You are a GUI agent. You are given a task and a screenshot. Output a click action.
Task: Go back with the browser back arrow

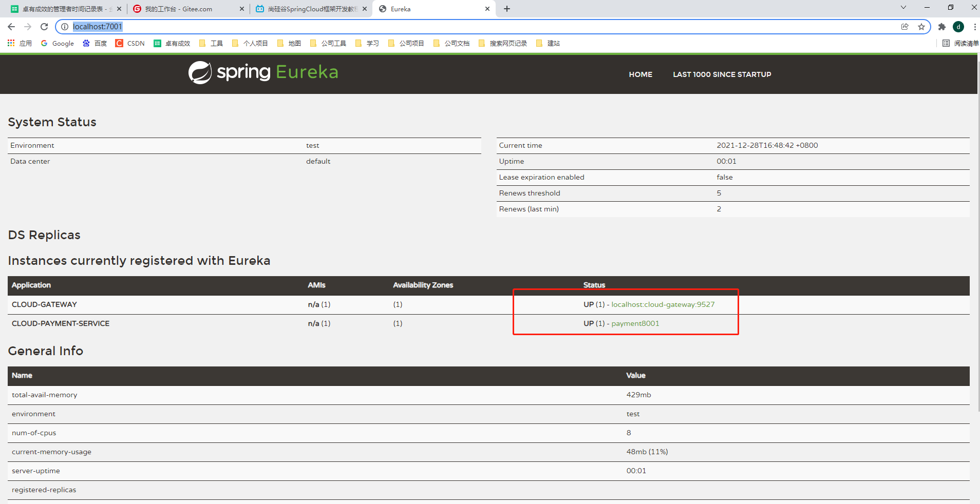11,27
